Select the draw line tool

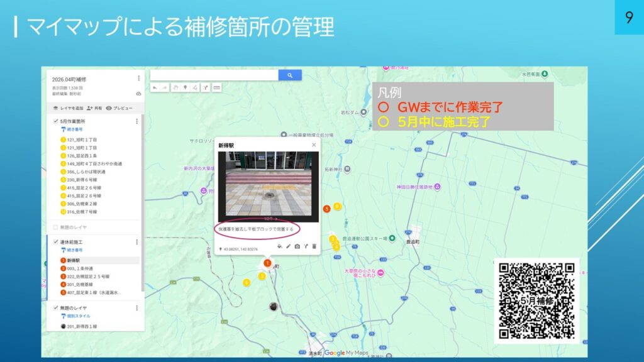195,87
